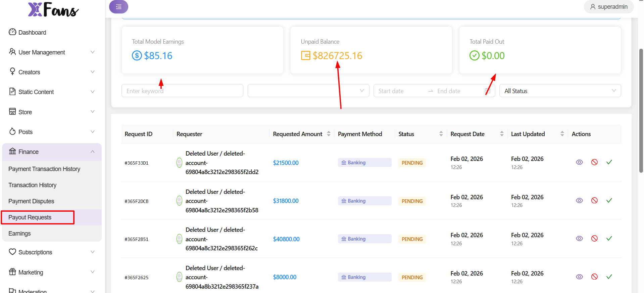Open the superadmin account button

[608, 7]
